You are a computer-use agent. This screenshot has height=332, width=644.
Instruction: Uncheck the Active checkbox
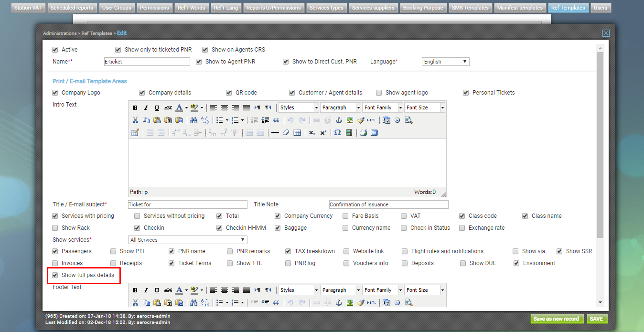55,50
